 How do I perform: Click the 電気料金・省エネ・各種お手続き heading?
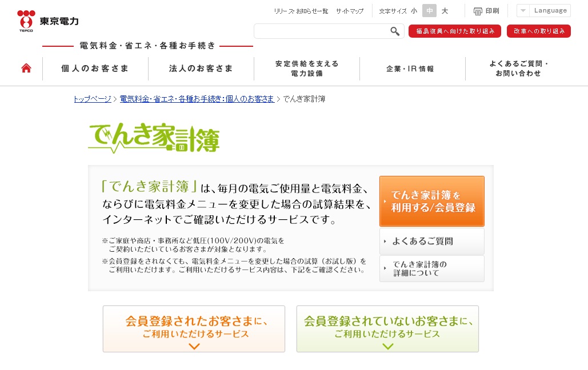[148, 46]
